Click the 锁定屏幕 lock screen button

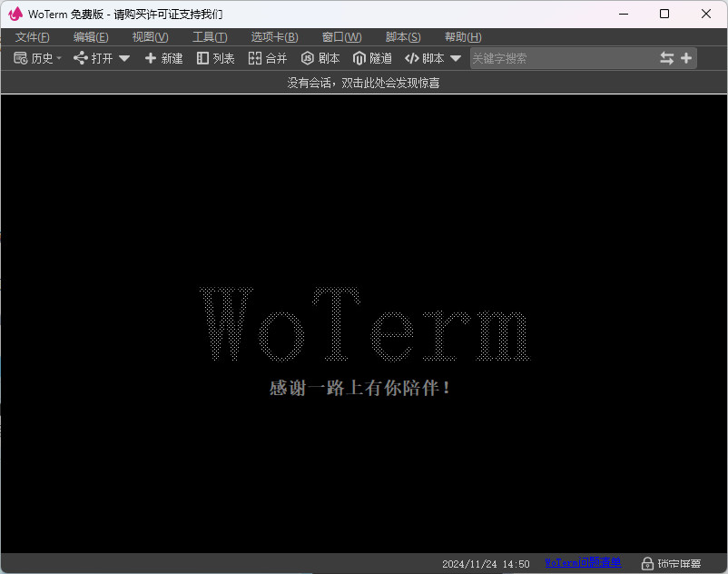pos(672,563)
